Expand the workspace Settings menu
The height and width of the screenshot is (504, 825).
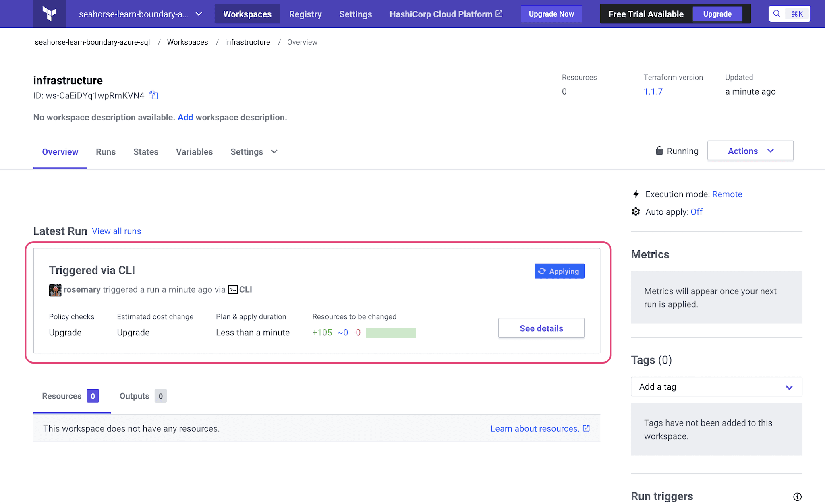coord(254,152)
